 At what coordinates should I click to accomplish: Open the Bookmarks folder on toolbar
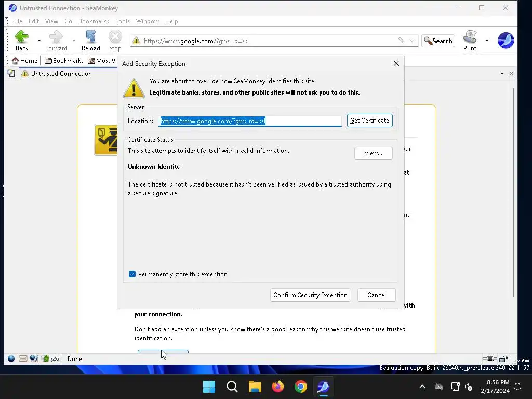coord(64,61)
